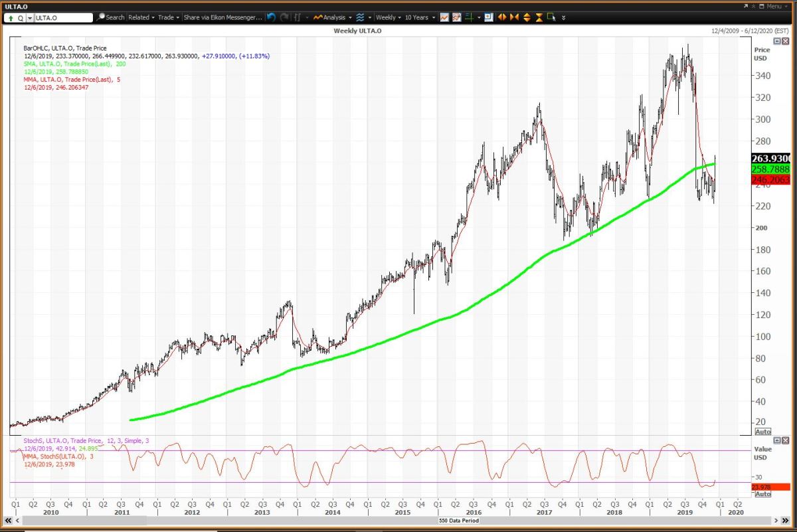Click the grey Redo arrow
797x532 pixels.
click(x=284, y=17)
